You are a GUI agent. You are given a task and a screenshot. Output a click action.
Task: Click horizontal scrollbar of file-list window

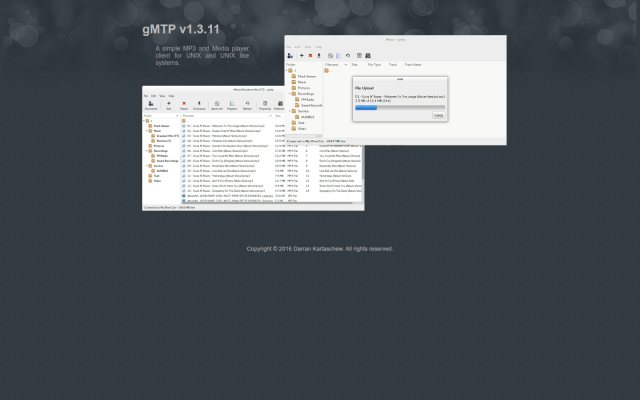tap(267, 203)
